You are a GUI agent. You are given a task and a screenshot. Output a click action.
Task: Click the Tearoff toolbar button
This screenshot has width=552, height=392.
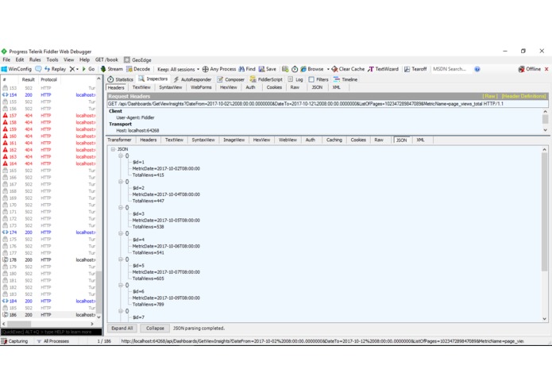coord(415,69)
